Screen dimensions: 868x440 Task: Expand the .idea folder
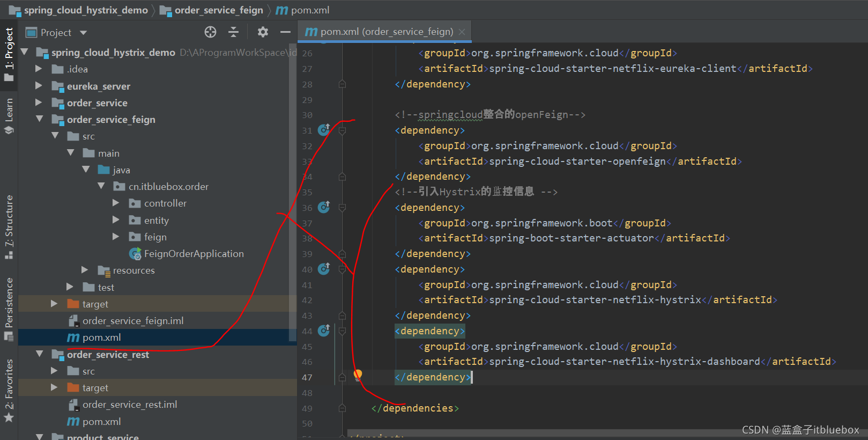point(39,69)
